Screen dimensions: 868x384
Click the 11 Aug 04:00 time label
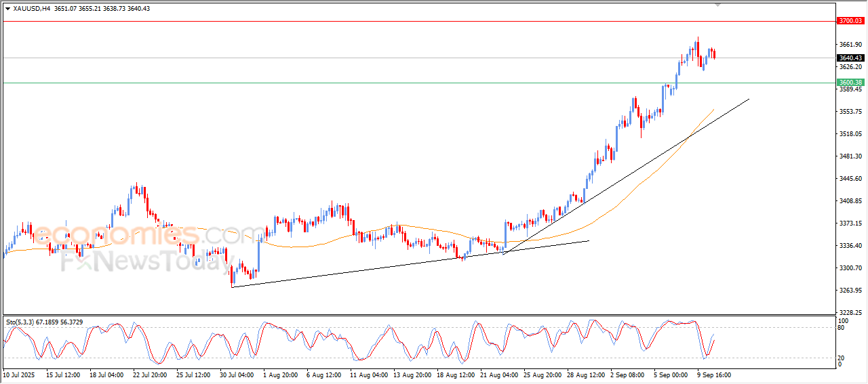[367, 374]
